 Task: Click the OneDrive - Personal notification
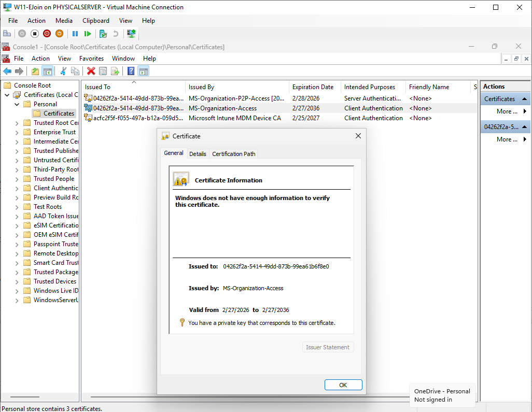coord(442,395)
